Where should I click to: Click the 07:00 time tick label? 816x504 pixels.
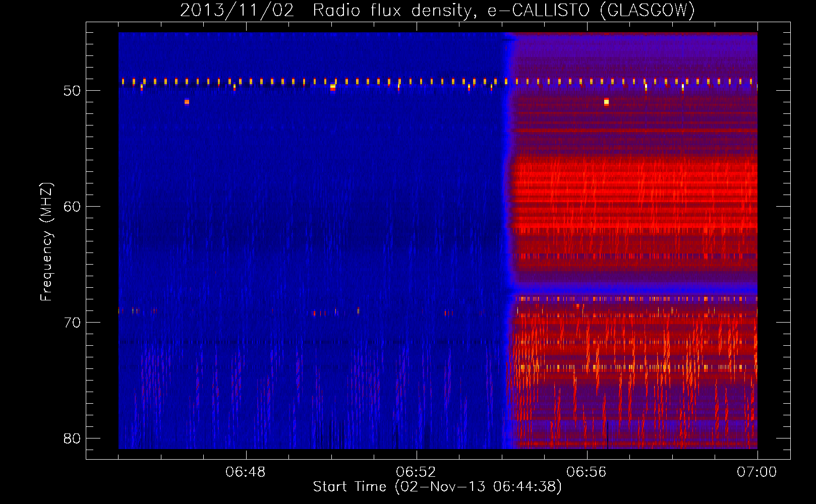[756, 472]
